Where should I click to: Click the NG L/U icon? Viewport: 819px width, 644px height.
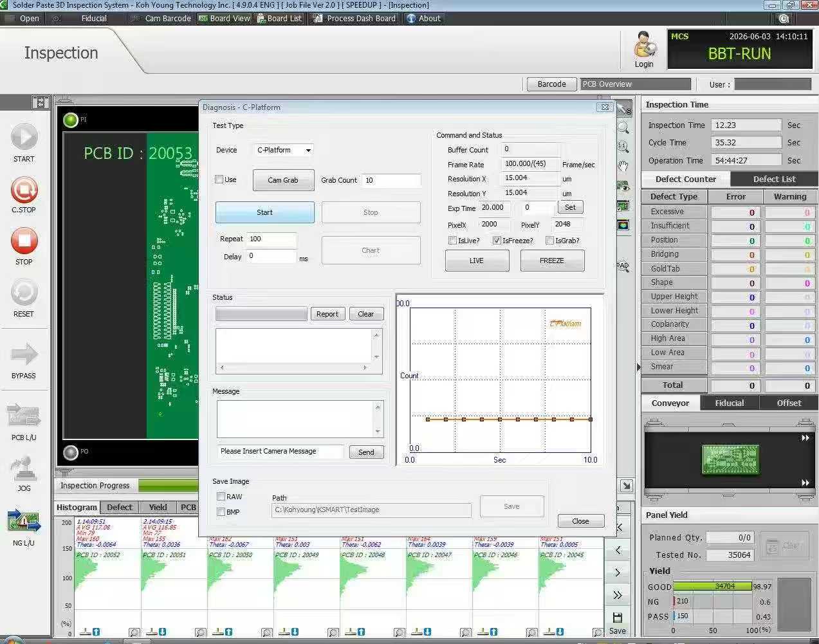pos(24,520)
